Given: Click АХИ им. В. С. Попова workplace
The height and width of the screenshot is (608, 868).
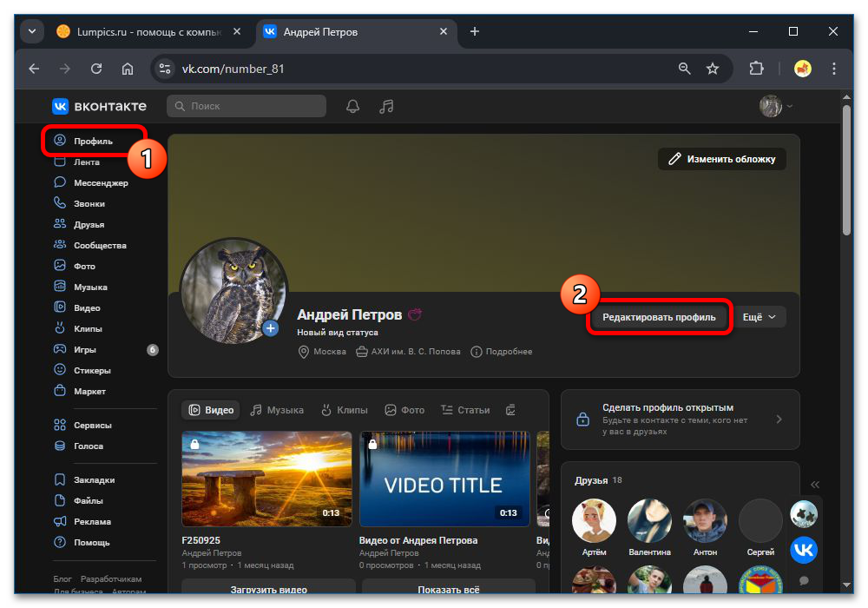Looking at the screenshot, I should (x=415, y=352).
